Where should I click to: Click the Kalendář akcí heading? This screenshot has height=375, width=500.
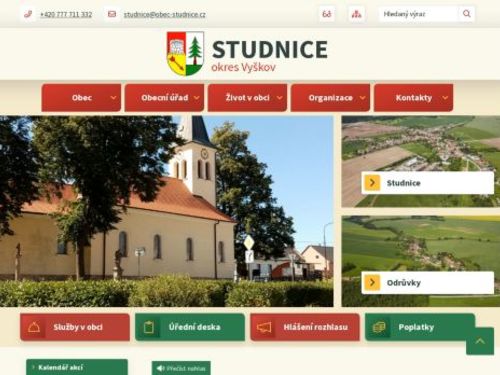pos(61,367)
